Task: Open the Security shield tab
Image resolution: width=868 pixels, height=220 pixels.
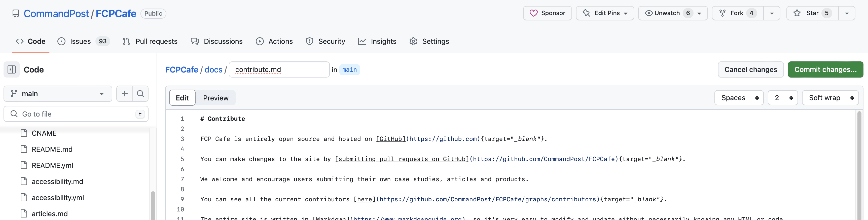Action: (x=325, y=42)
